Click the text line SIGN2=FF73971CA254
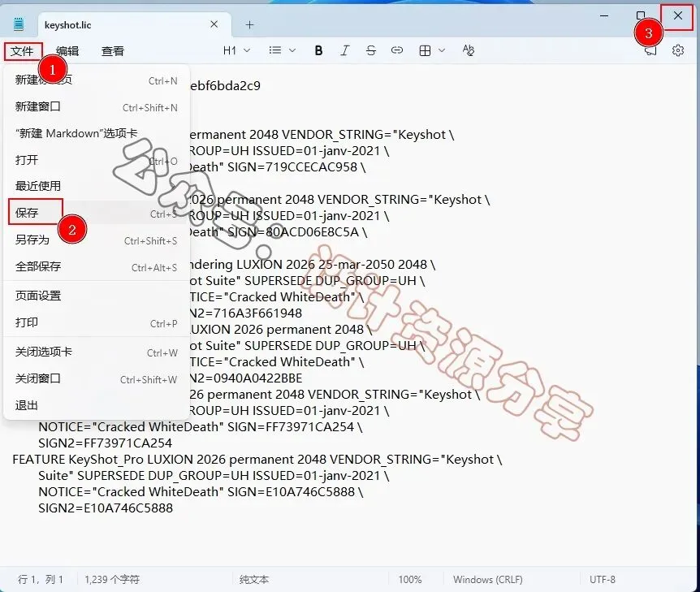Screen dimensions: 700x592 coord(106,443)
